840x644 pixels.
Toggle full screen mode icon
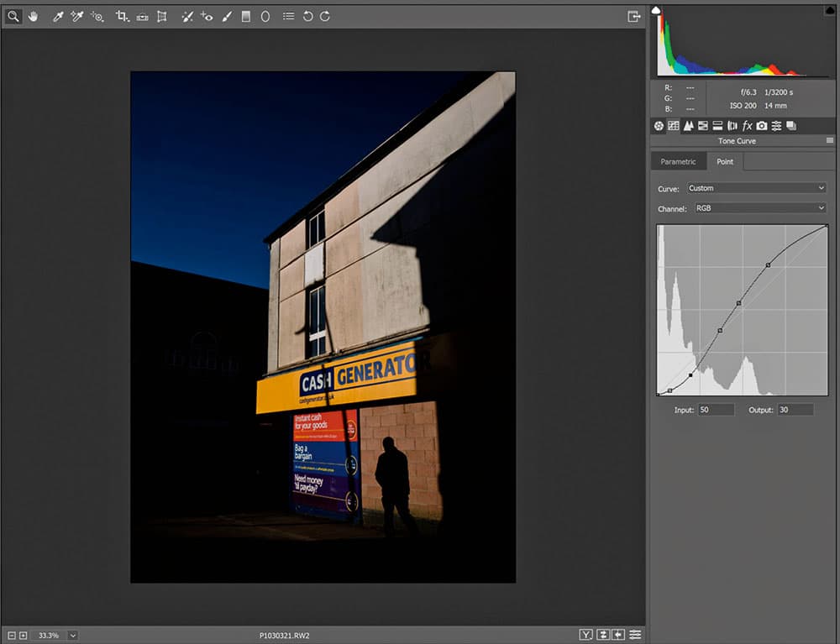(x=633, y=17)
